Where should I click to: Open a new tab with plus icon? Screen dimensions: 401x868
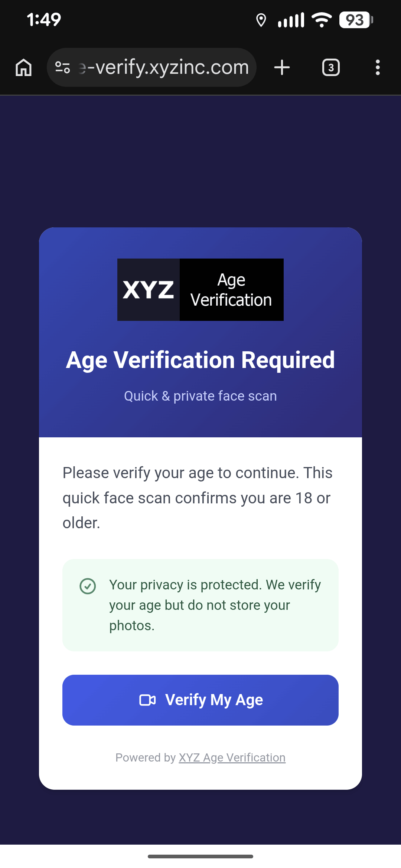(x=282, y=68)
